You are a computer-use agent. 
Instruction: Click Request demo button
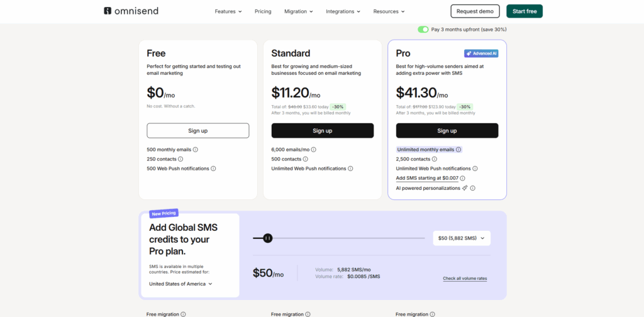point(475,11)
